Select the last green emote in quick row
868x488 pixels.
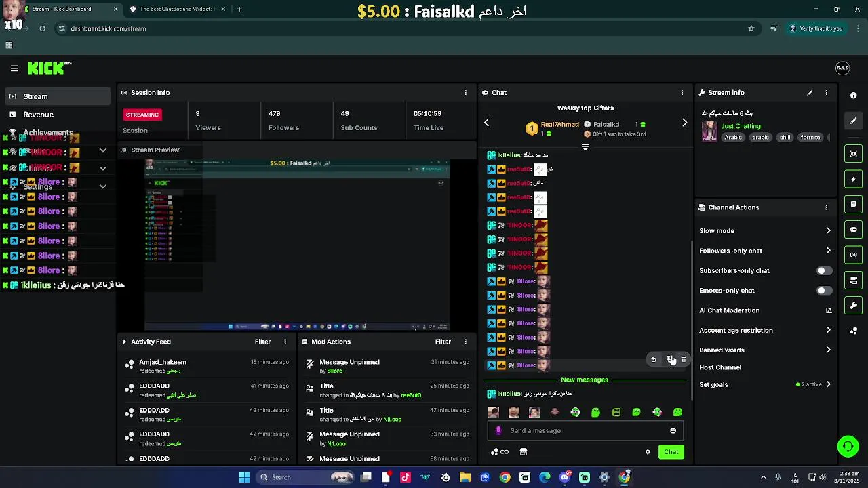click(x=677, y=412)
